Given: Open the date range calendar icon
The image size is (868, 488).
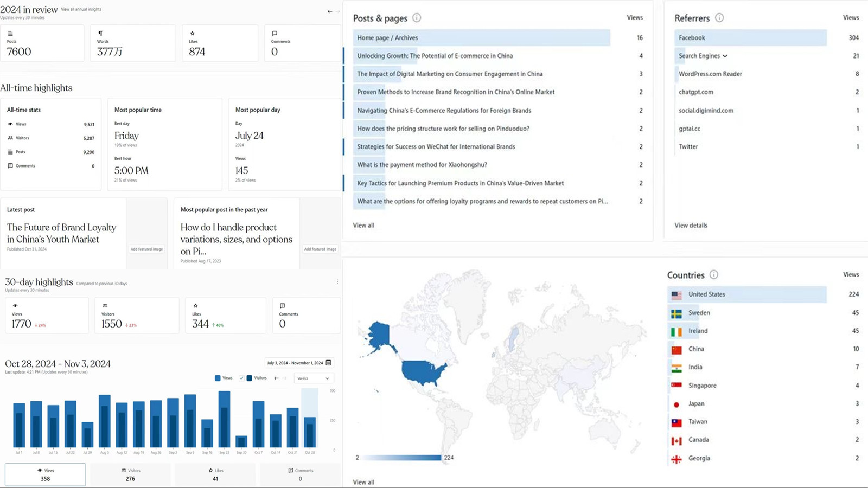Looking at the screenshot, I should (328, 363).
